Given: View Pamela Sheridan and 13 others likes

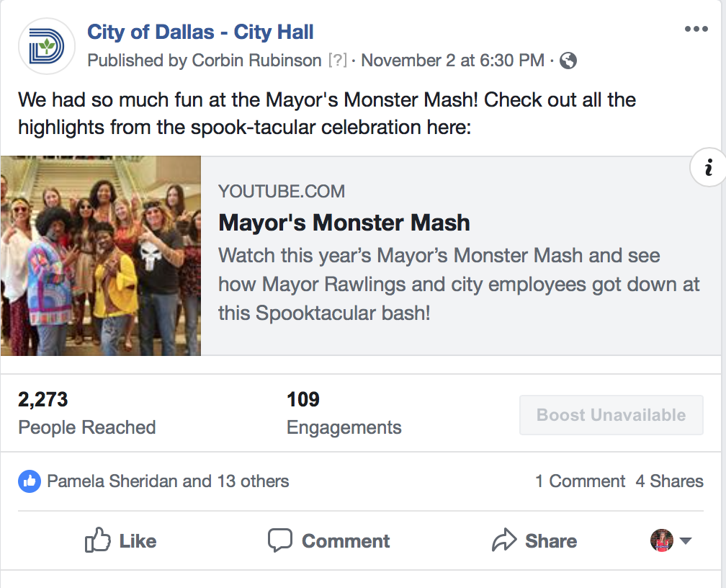Looking at the screenshot, I should (168, 481).
